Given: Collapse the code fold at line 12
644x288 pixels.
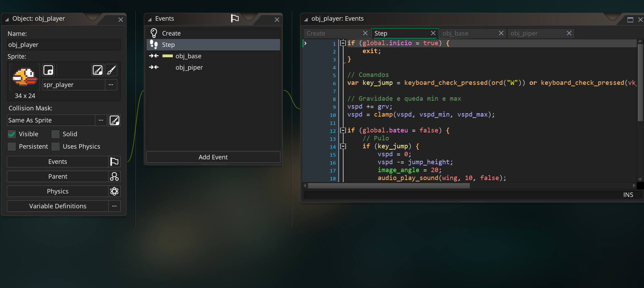Looking at the screenshot, I should pos(343,130).
